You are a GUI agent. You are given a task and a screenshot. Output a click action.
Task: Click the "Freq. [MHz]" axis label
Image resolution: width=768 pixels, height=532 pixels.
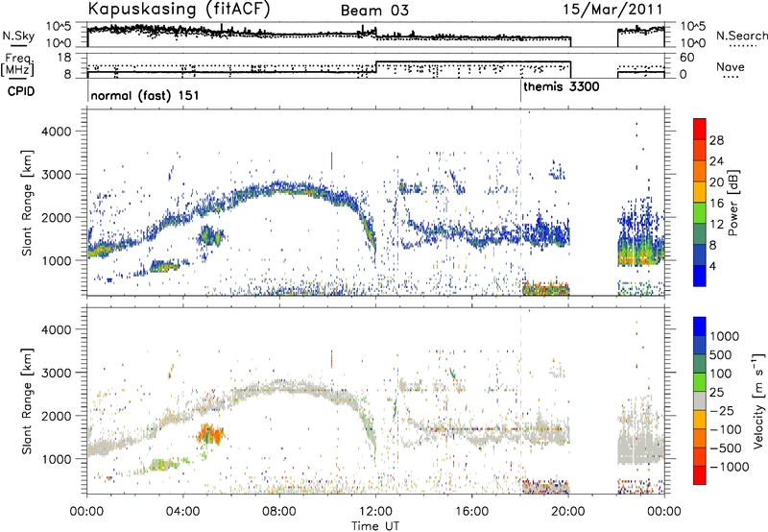pos(17,64)
